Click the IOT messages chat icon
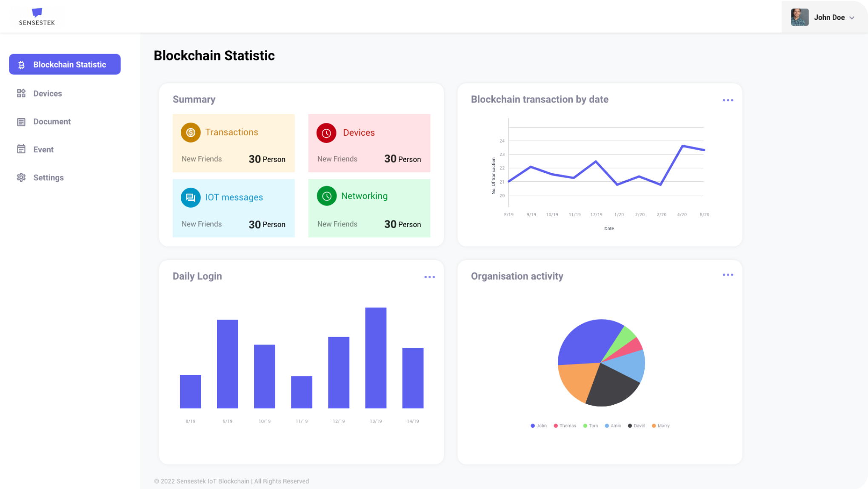Viewport: 868px width, 489px height. (x=191, y=197)
